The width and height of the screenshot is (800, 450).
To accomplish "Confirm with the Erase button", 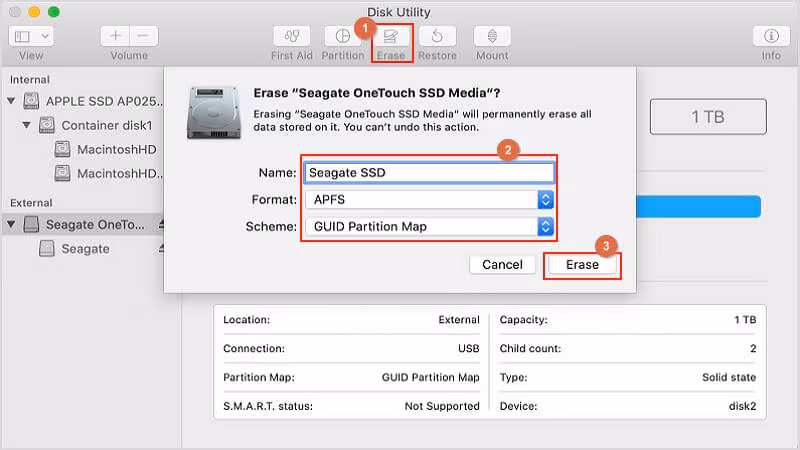I will 582,264.
